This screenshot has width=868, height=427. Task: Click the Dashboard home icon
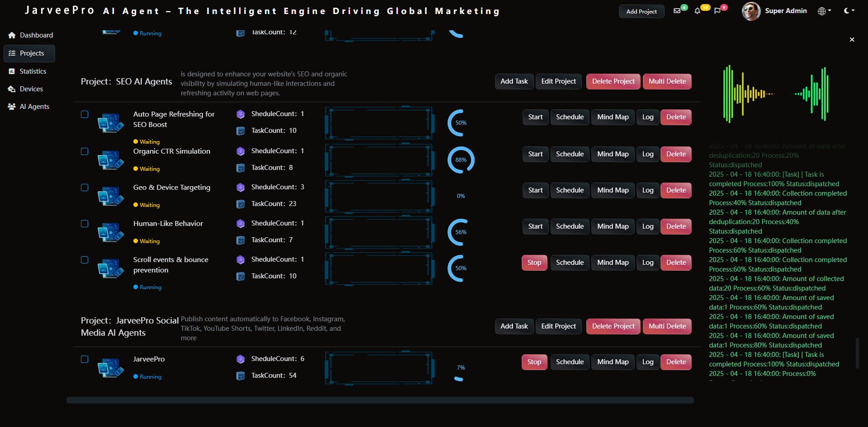point(12,35)
